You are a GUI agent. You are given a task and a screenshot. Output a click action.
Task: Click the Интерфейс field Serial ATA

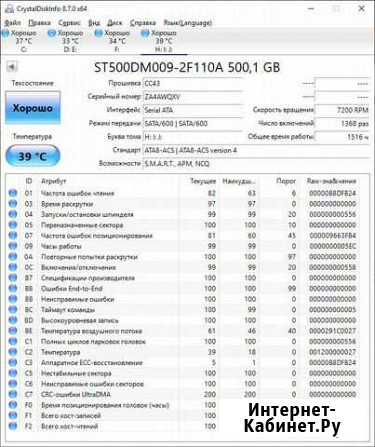pyautogui.click(x=193, y=110)
